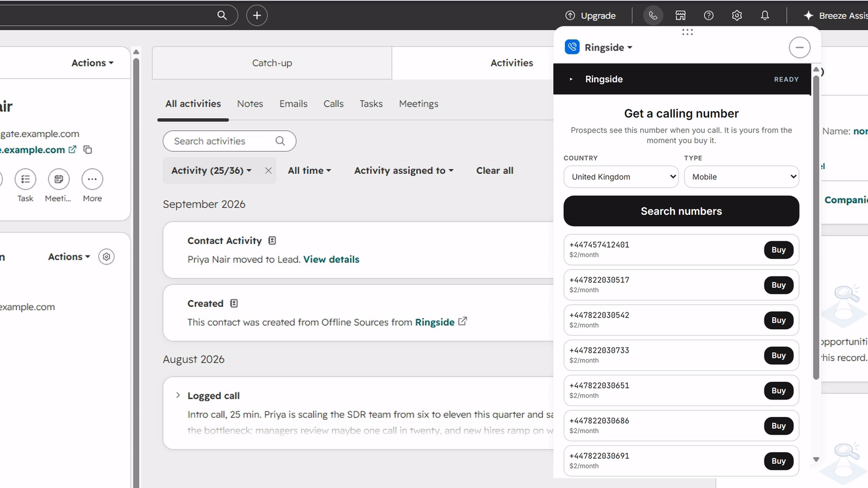The height and width of the screenshot is (488, 868).
Task: Open the More ellipsis actions
Action: point(92,179)
